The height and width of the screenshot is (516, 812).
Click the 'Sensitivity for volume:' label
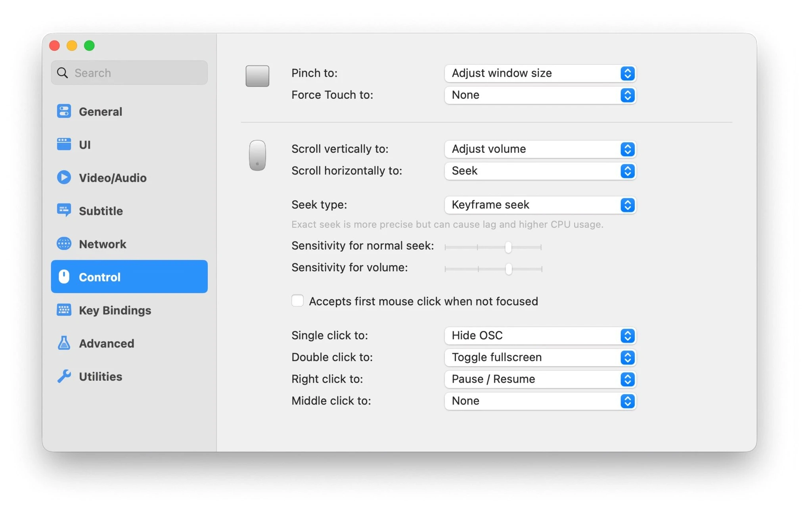click(x=349, y=268)
